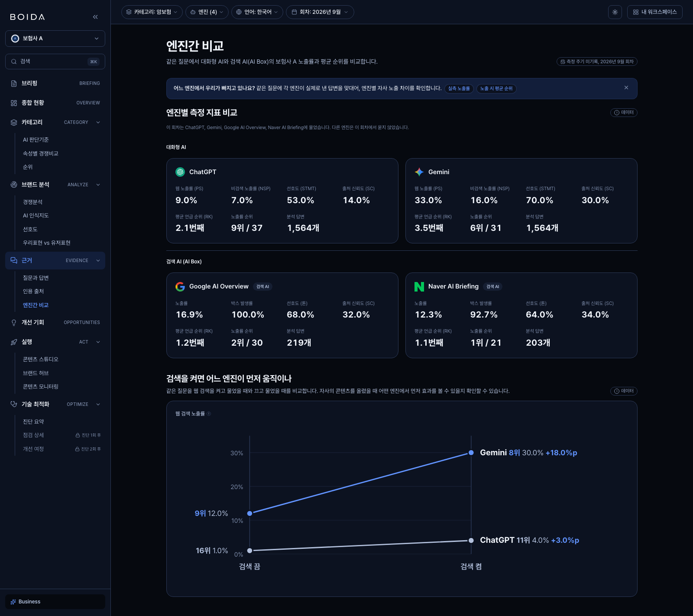The image size is (693, 616).
Task: Click the info icon next to 웹 검색 노출률
Action: pos(209,414)
